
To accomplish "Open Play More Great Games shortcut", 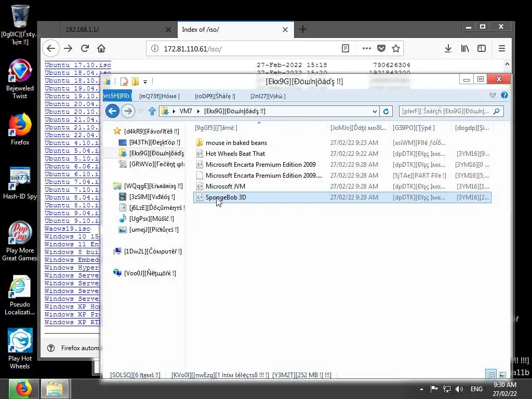I will [20, 241].
